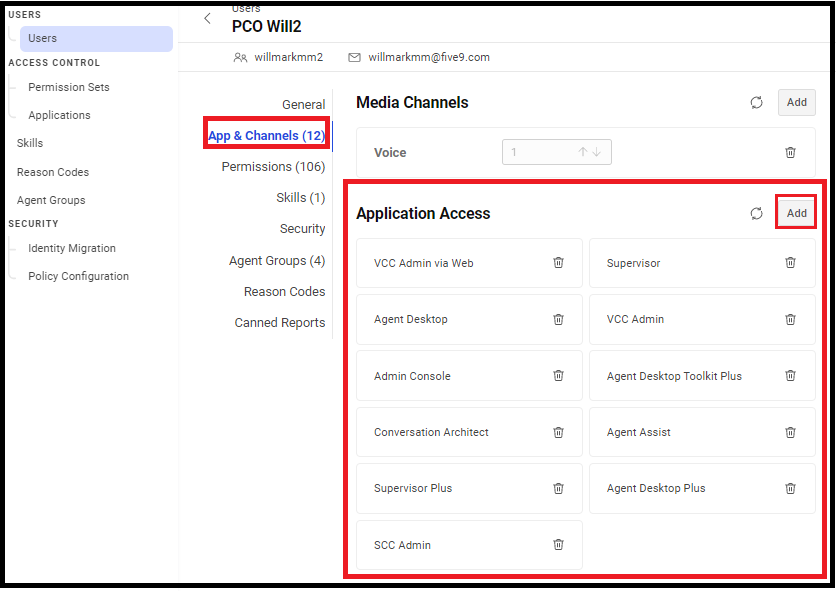836x591 pixels.
Task: Delete the VCC Admin application card
Action: click(x=790, y=319)
